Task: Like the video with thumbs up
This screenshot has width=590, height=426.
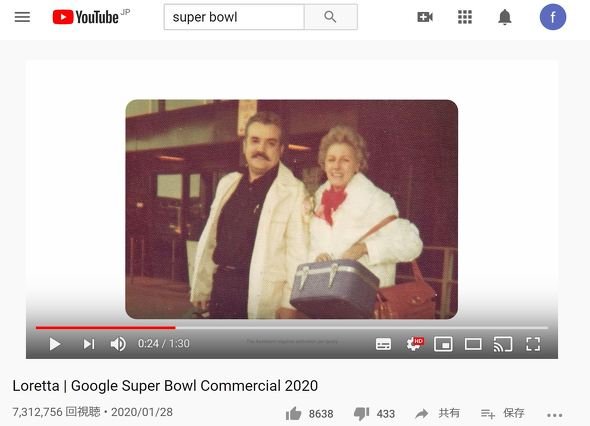Action: click(x=293, y=414)
